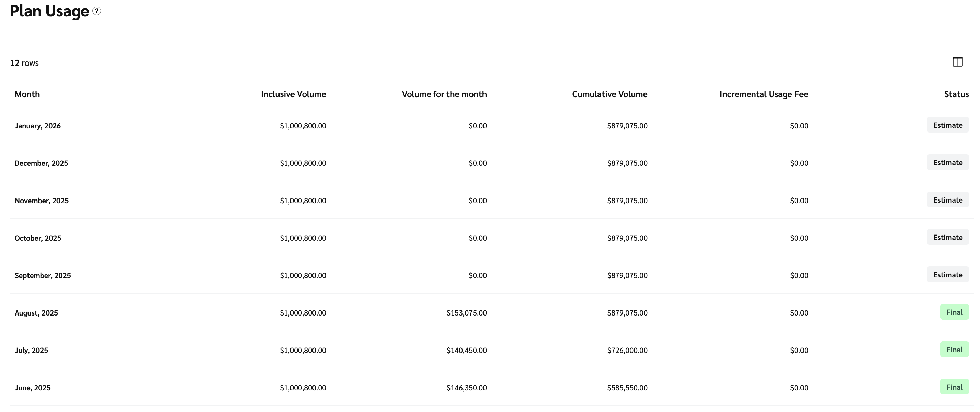Click July 2025 cumulative volume $726,000.00
Screen dimensions: 980x412
[627, 350]
